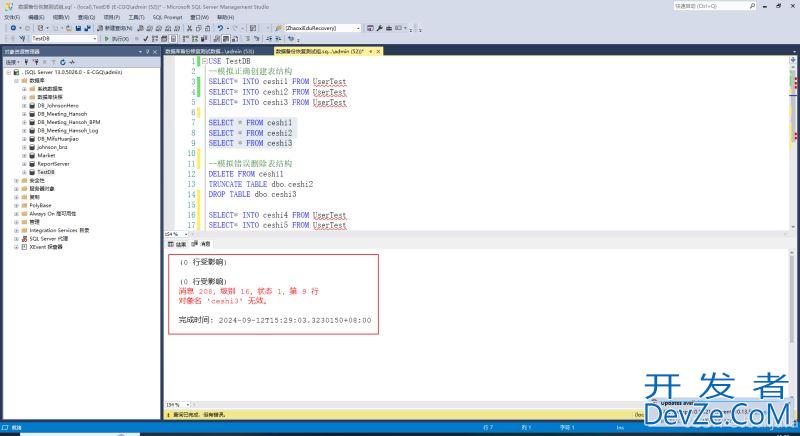800x436 pixels.
Task: Click the Execute (执行) button
Action: coord(117,39)
